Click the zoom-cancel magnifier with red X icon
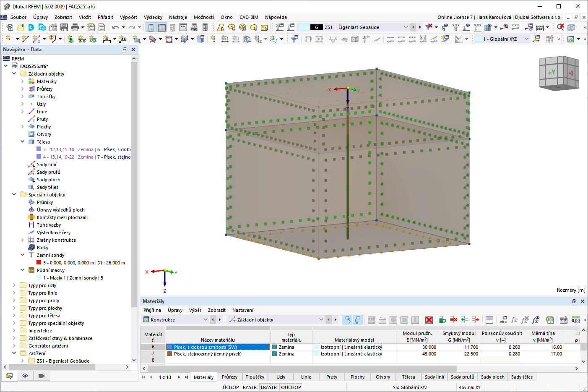 point(560,27)
